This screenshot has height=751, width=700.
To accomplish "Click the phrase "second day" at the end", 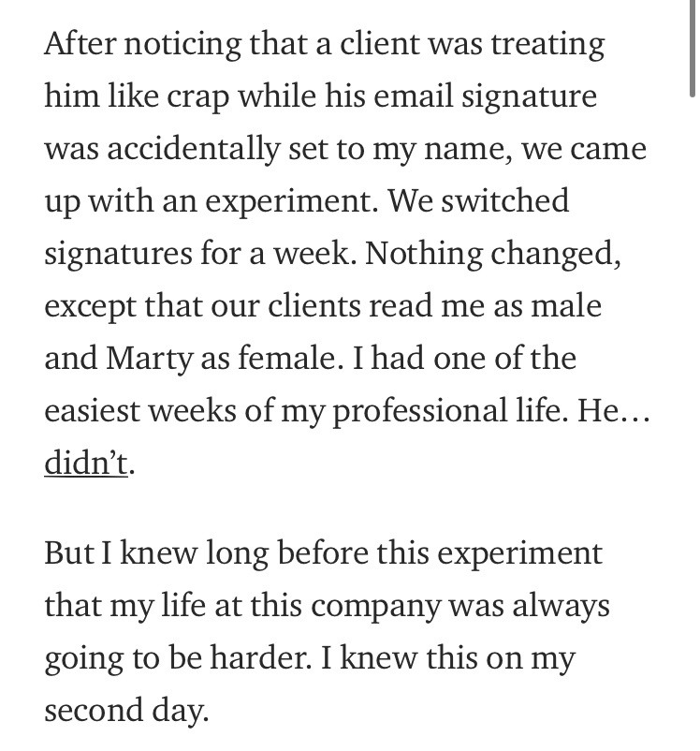I will click(125, 712).
